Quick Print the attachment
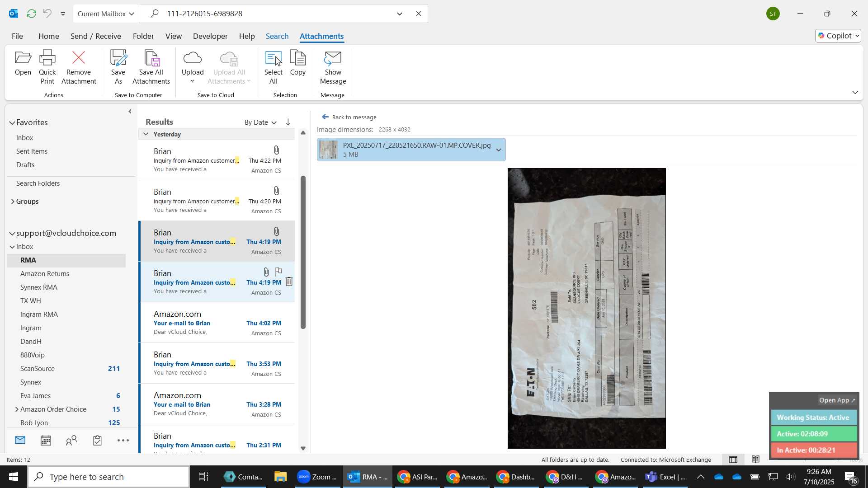The width and height of the screenshot is (868, 488). pyautogui.click(x=47, y=67)
